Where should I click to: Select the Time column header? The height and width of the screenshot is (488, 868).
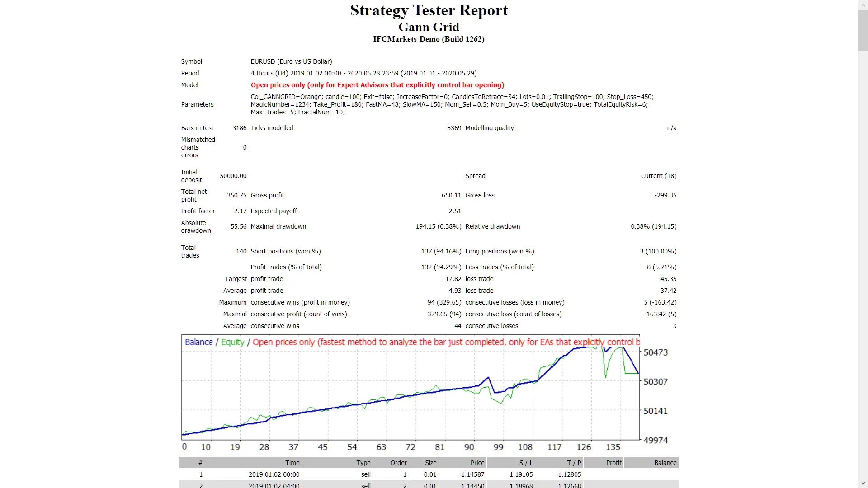(292, 462)
